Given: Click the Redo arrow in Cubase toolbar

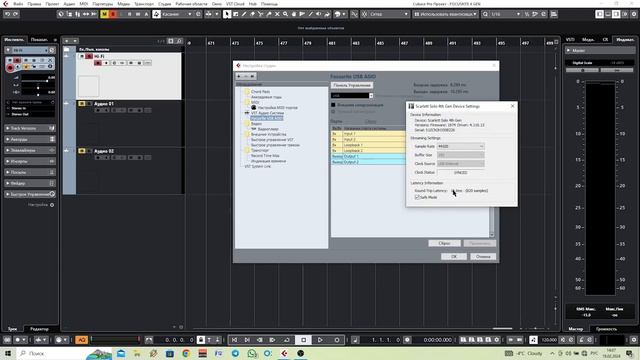Looking at the screenshot, I should [x=16, y=14].
